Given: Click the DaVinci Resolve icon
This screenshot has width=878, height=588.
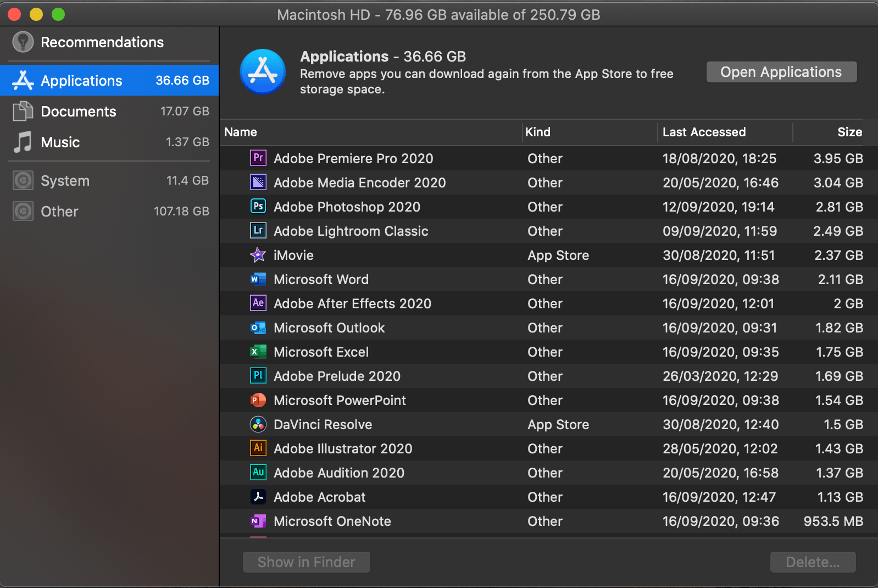Looking at the screenshot, I should (x=258, y=424).
